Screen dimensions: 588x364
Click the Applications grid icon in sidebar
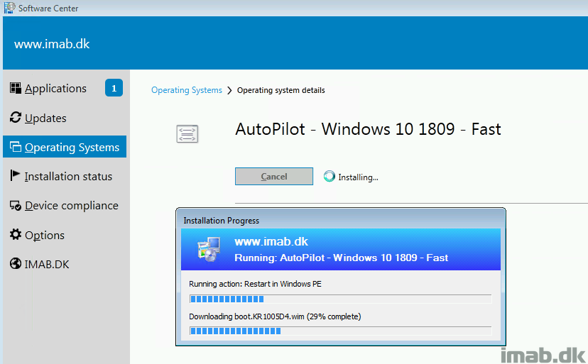point(16,88)
